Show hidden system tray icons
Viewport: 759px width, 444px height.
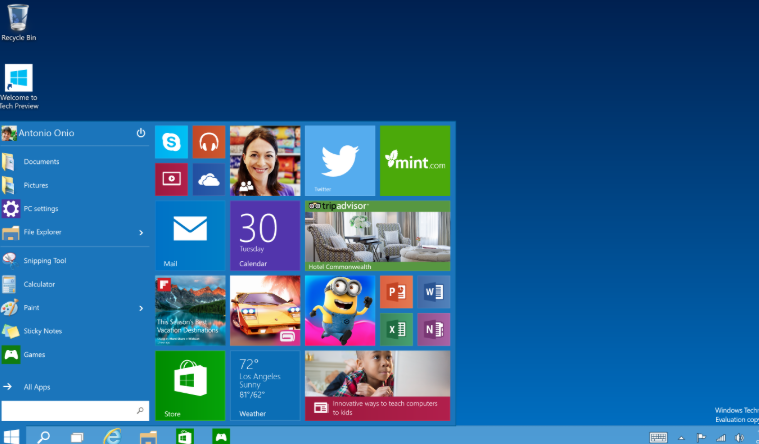[x=682, y=437]
